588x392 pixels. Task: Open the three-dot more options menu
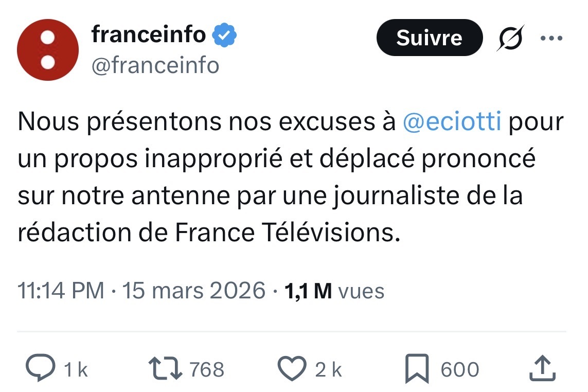click(552, 38)
